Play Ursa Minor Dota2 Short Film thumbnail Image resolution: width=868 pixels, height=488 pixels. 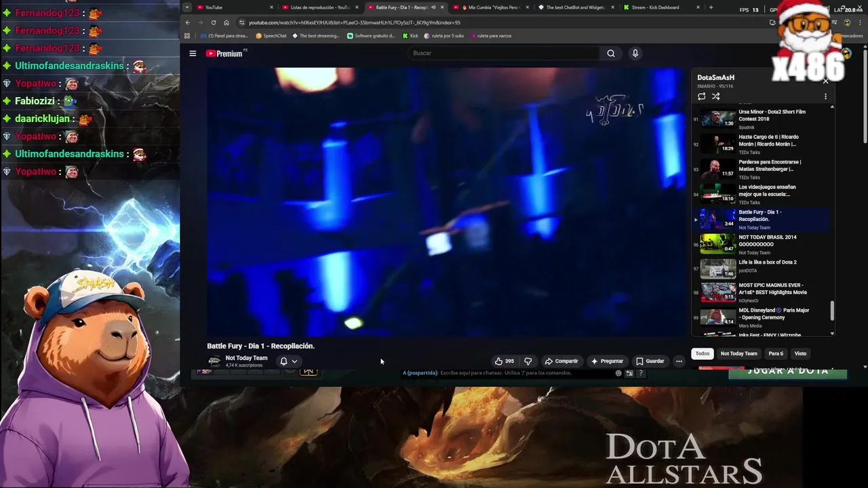(717, 119)
